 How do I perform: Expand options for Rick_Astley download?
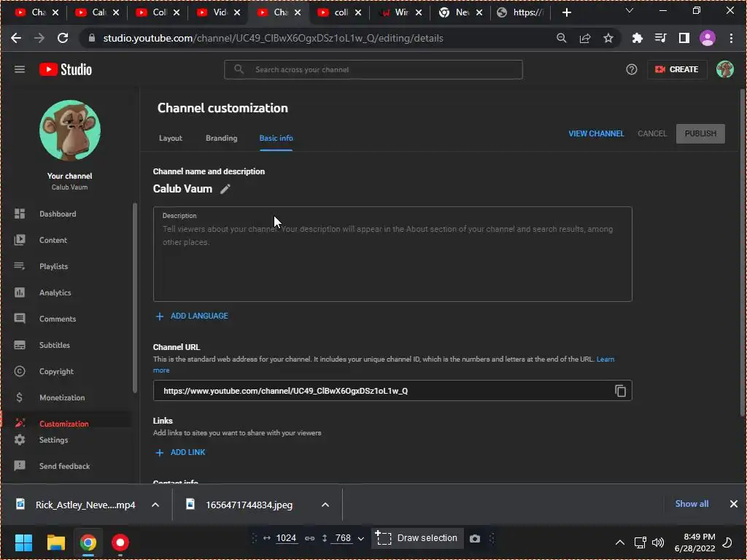pyautogui.click(x=155, y=505)
